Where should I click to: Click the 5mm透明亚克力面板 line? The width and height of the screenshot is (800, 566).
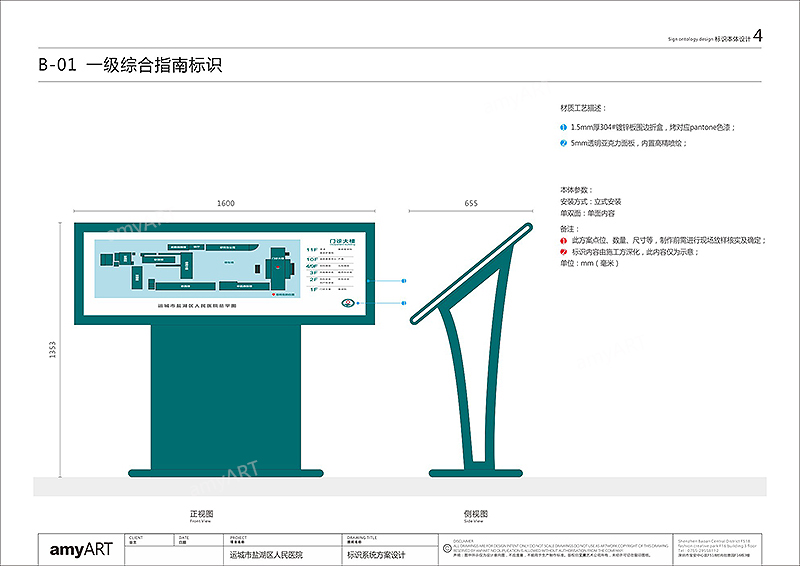click(629, 143)
